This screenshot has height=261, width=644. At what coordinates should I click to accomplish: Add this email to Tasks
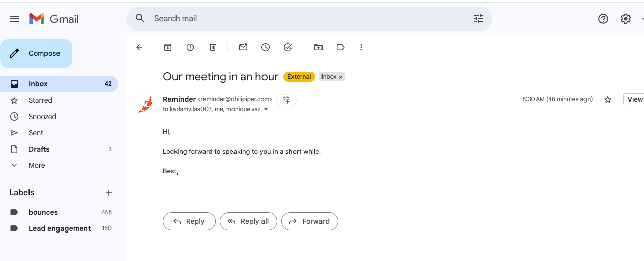pos(288,47)
